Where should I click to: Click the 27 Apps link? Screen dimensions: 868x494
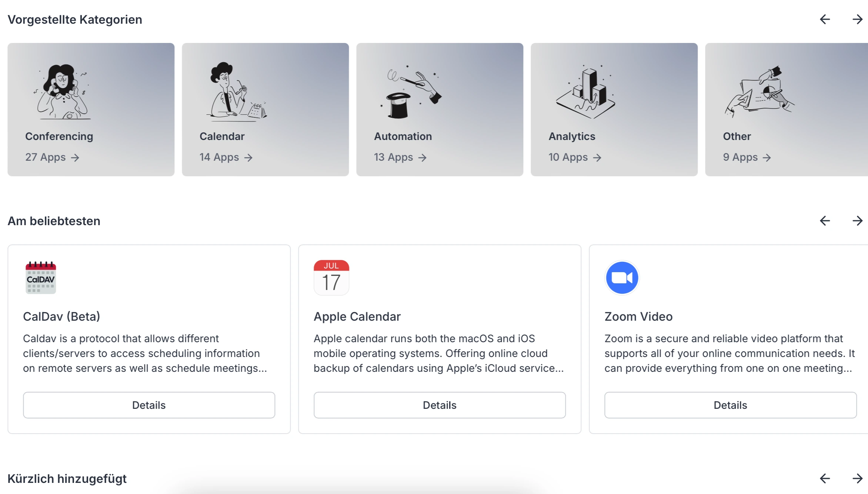click(52, 157)
